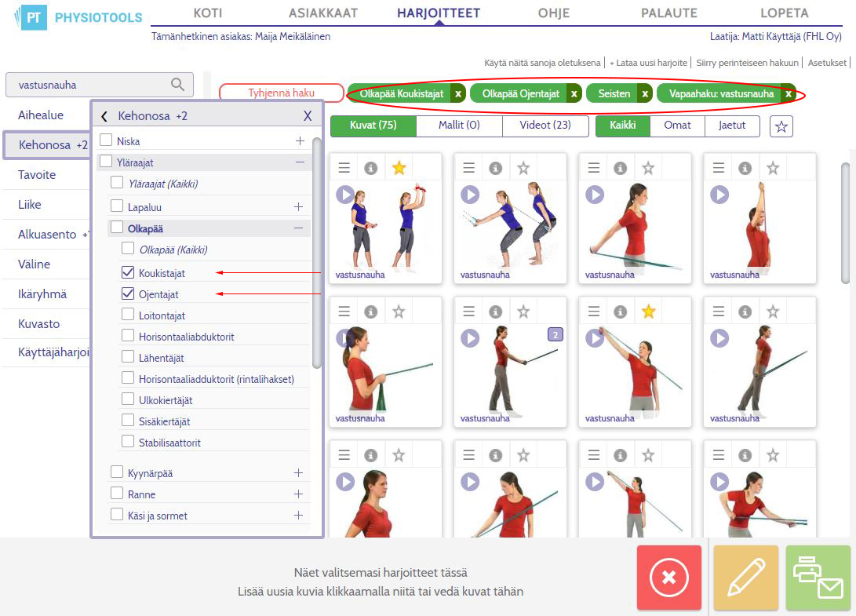
Task: Uncheck the Koukistajat checkbox
Action: click(x=128, y=272)
